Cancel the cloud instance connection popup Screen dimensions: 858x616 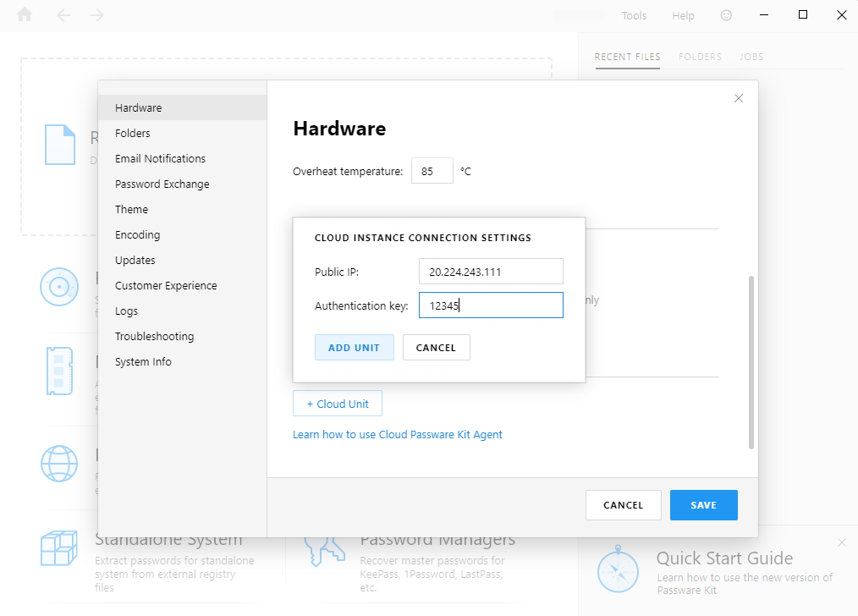(x=436, y=348)
